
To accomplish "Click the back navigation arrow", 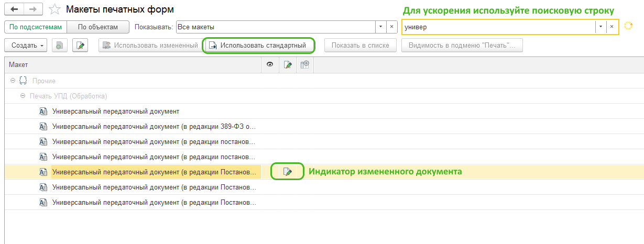I will pyautogui.click(x=14, y=9).
